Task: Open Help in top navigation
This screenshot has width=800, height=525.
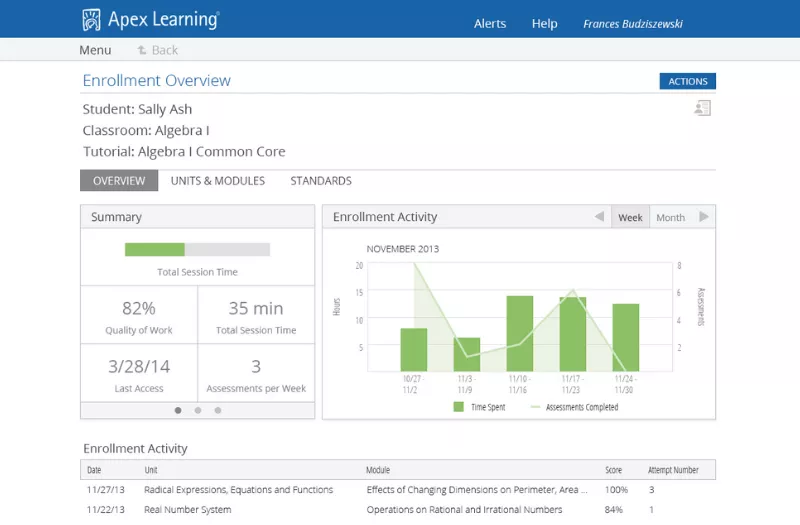Action: (545, 24)
